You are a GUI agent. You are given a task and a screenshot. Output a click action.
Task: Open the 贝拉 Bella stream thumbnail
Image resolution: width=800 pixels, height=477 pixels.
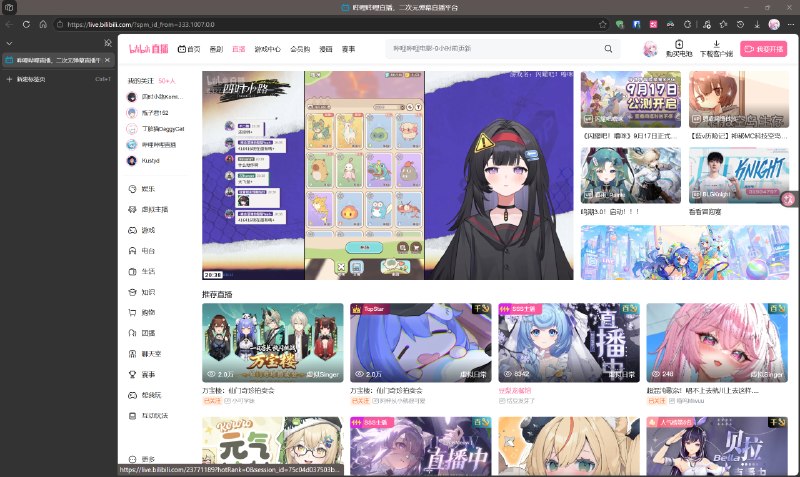[717, 446]
